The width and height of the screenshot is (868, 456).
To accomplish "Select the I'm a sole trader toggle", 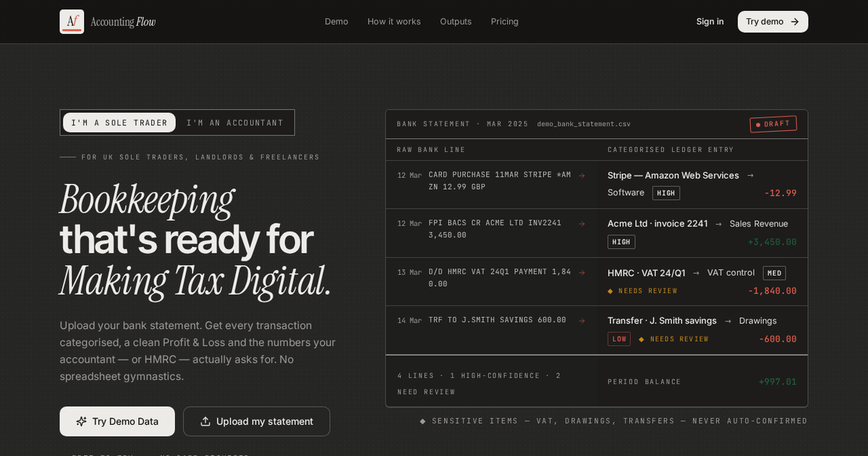I will pos(119,122).
